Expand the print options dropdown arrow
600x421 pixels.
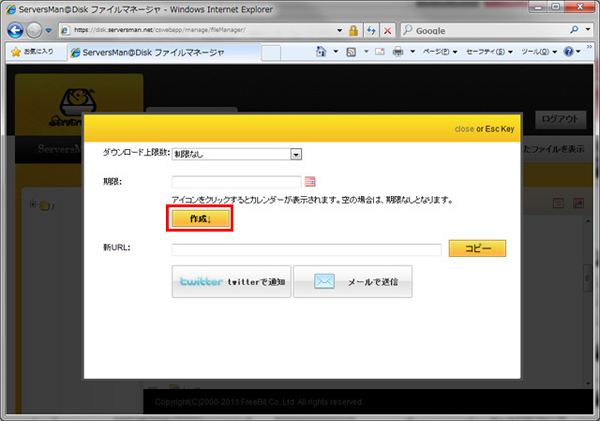point(412,51)
